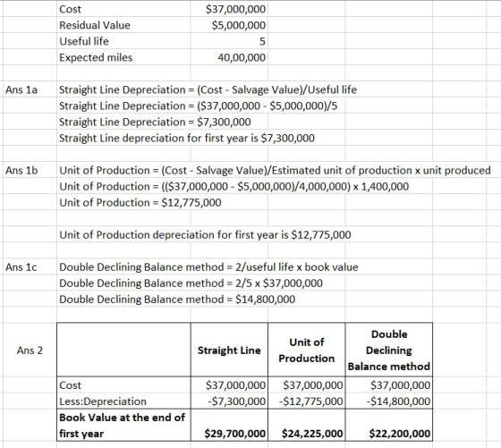Select the 'Ans 2' cell
This screenshot has height=448, width=501.
(x=30, y=351)
